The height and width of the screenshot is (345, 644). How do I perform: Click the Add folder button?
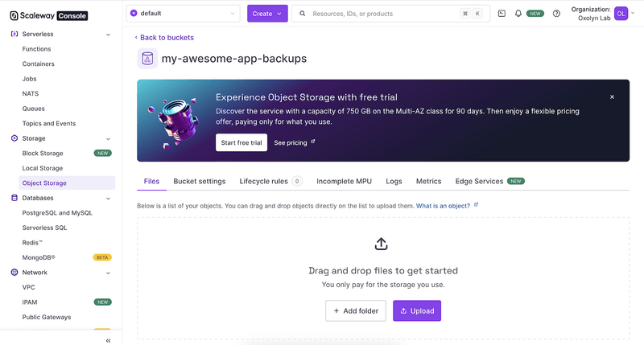click(356, 310)
